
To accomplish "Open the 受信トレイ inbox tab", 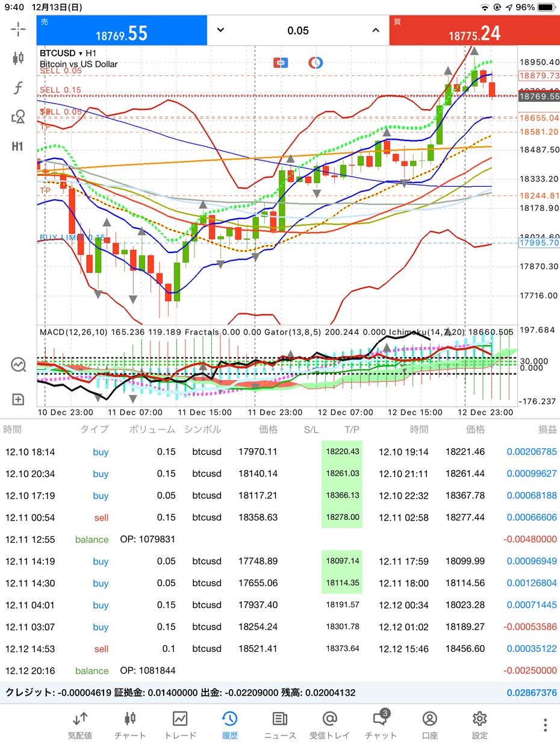I will [x=329, y=725].
